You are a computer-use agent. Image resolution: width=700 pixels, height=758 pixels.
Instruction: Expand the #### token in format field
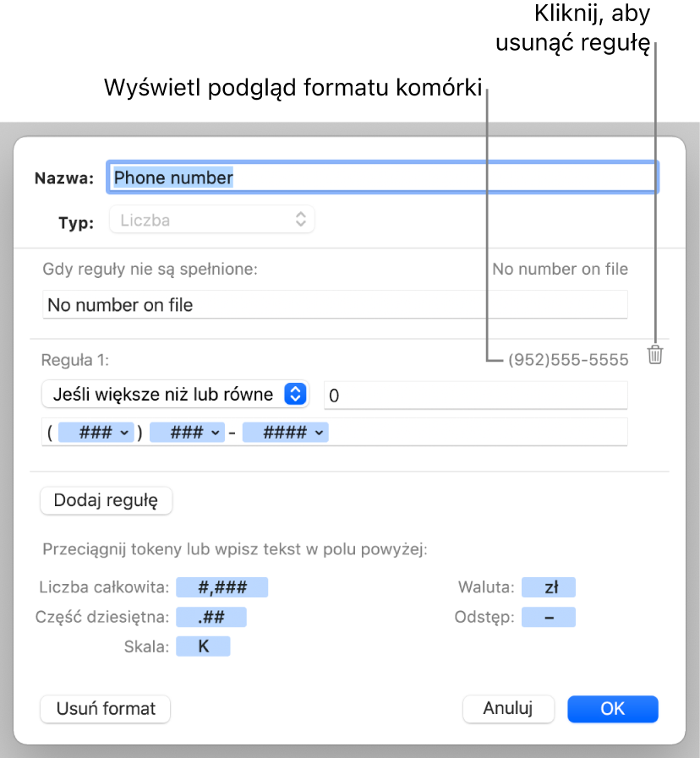(286, 432)
